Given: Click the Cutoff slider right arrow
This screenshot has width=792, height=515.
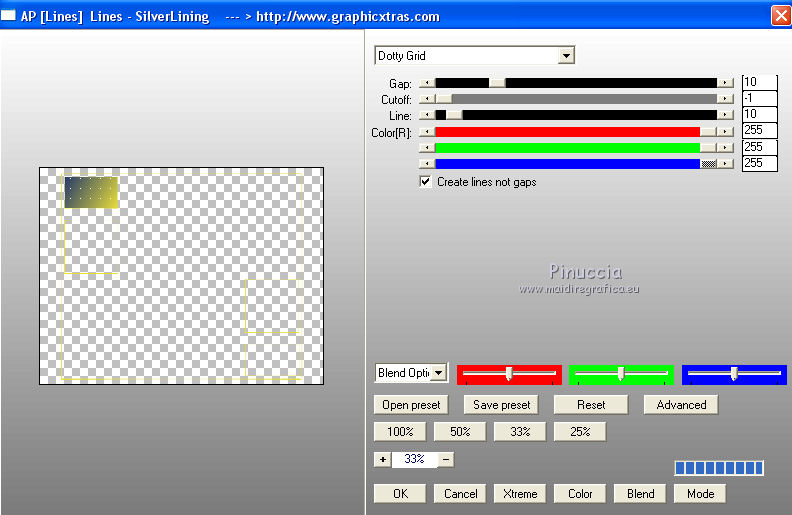Looking at the screenshot, I should pyautogui.click(x=725, y=99).
